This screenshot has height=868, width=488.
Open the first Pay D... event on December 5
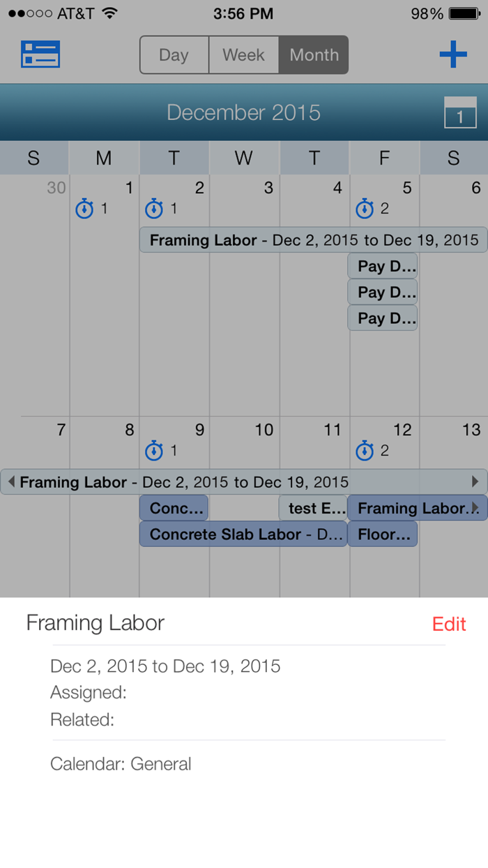point(382,266)
